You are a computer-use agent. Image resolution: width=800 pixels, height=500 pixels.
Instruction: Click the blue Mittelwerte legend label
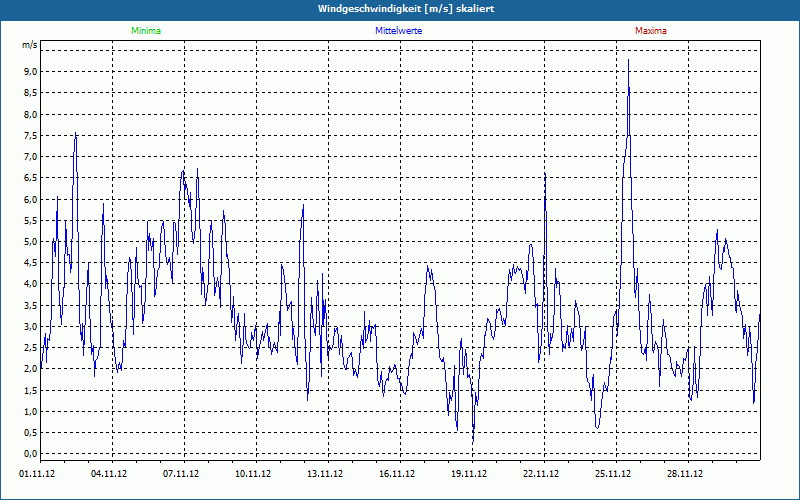pyautogui.click(x=398, y=31)
